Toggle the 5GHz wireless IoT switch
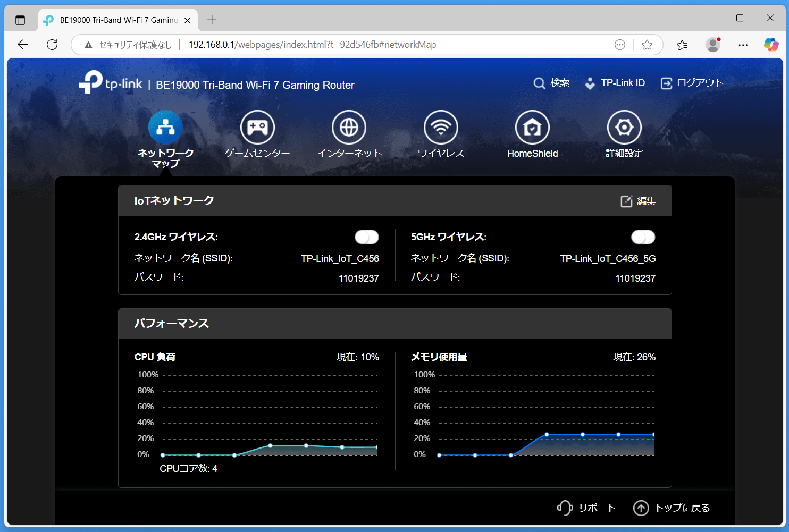The width and height of the screenshot is (789, 532). click(643, 237)
